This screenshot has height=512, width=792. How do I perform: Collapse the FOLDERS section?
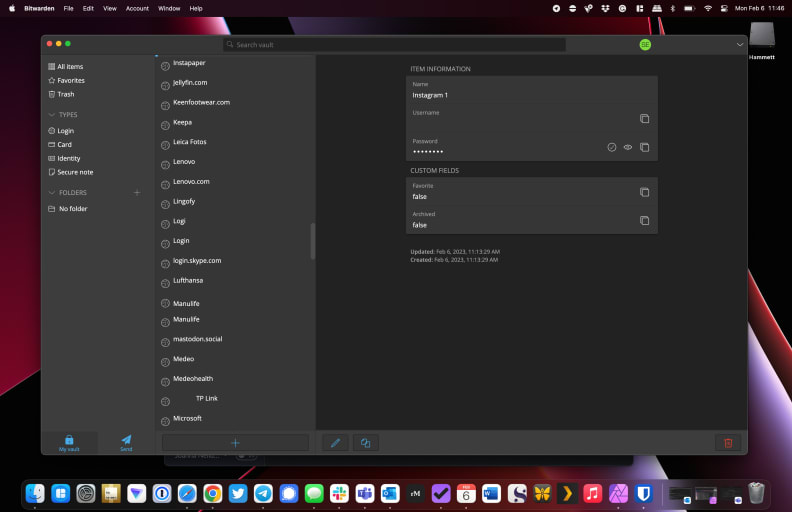click(52, 192)
